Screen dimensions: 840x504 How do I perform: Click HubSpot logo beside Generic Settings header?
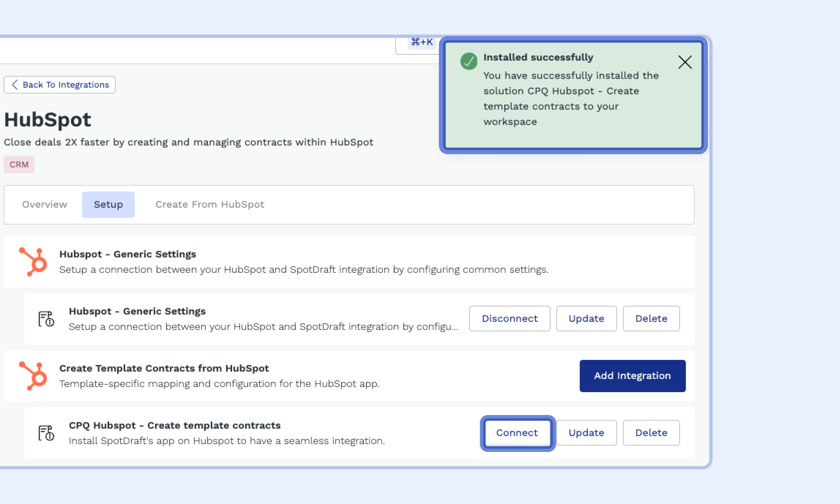[x=33, y=262]
